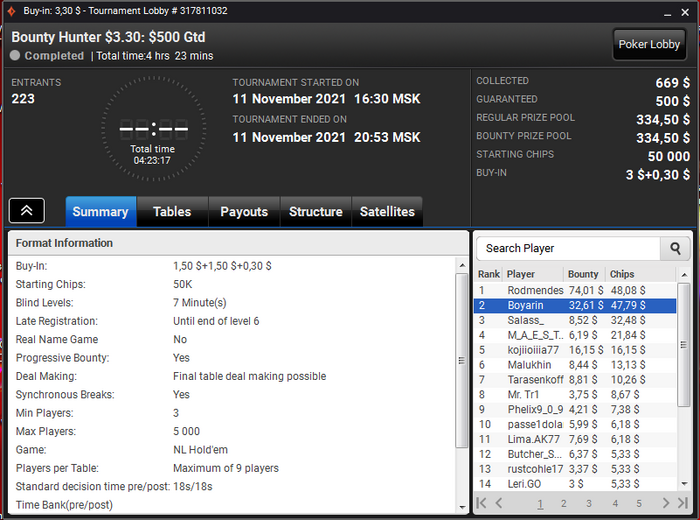
Task: Click Rodmendes bounty 74,01 $ cell
Action: (586, 291)
